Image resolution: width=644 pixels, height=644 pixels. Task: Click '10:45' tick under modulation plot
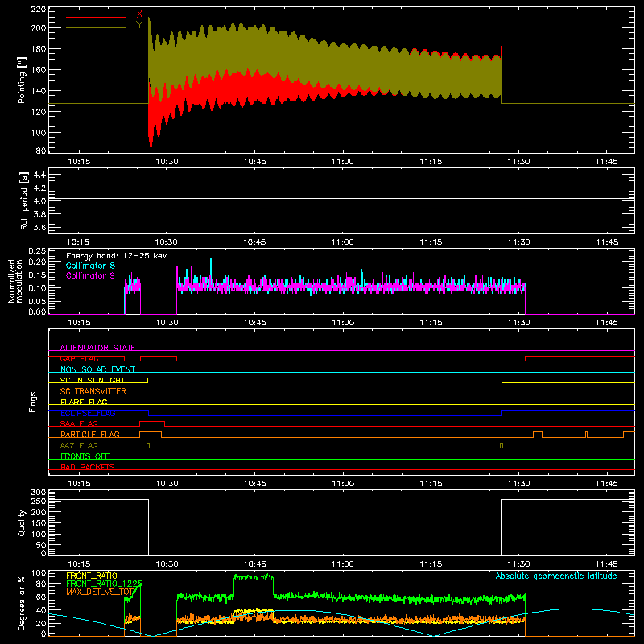tap(254, 323)
